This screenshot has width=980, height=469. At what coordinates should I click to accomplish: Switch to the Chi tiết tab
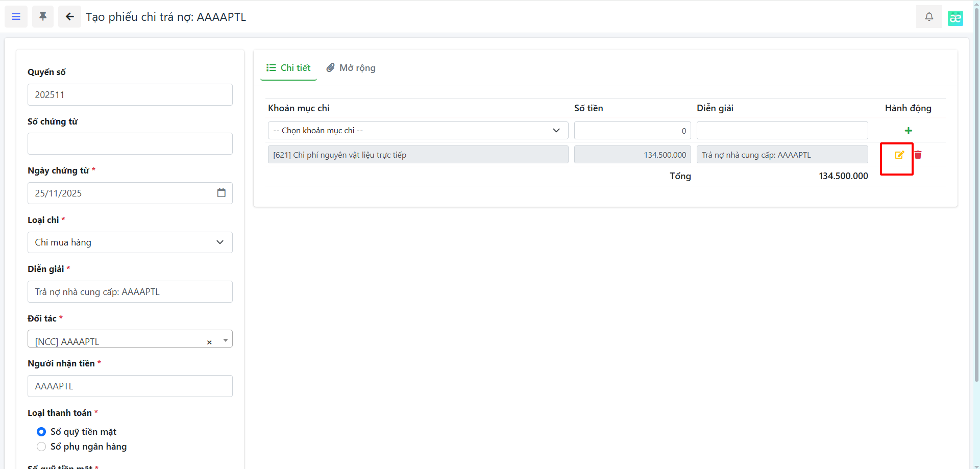click(x=288, y=68)
